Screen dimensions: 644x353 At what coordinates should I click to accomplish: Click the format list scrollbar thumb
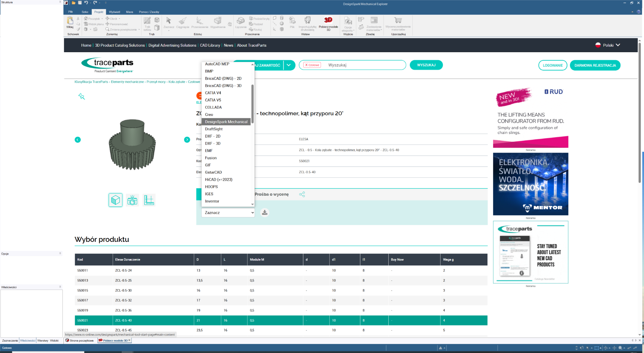click(252, 104)
